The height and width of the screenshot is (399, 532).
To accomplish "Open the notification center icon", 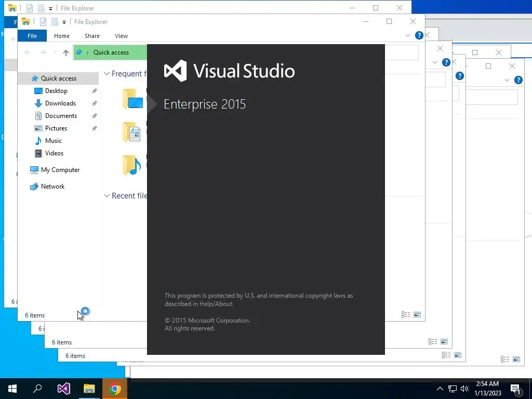I will pos(516,389).
